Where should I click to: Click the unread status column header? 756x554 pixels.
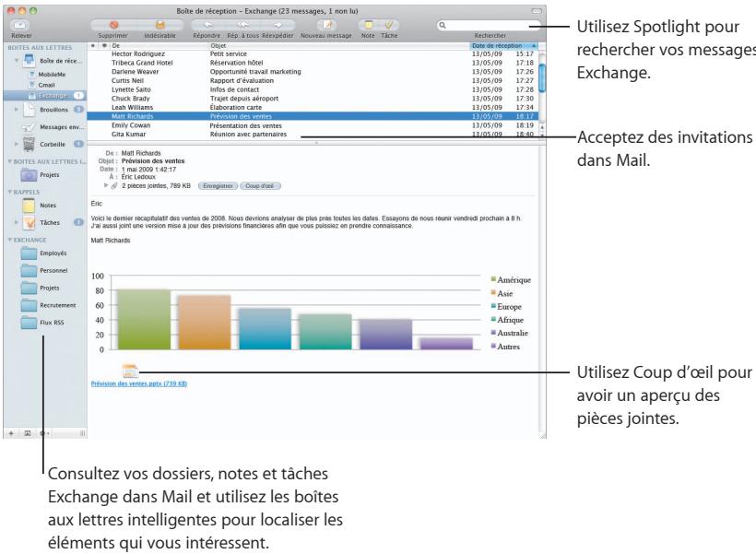click(92, 46)
